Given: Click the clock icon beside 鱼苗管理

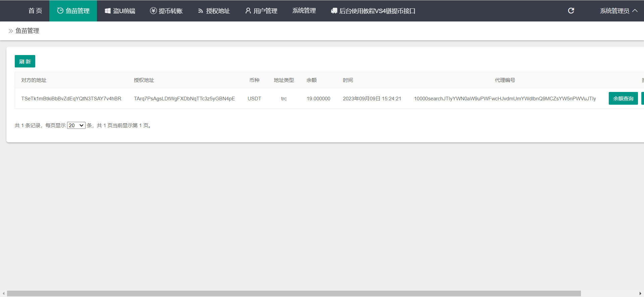Looking at the screenshot, I should [x=60, y=11].
